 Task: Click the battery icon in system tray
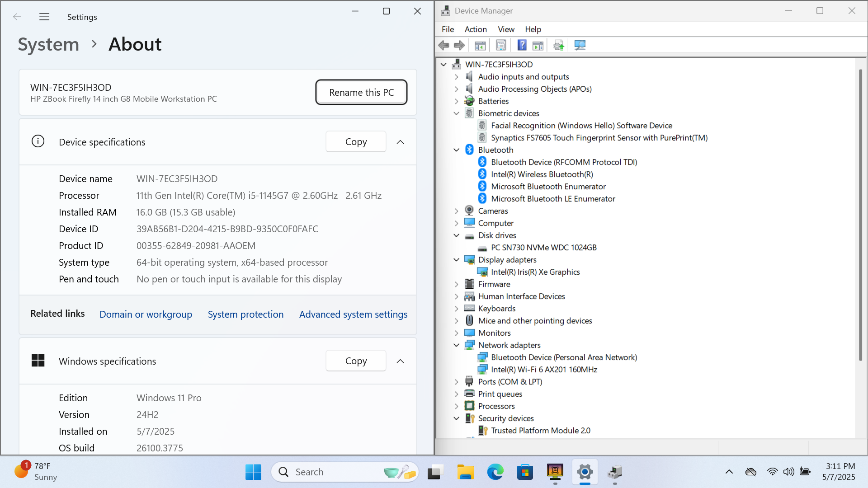(805, 472)
